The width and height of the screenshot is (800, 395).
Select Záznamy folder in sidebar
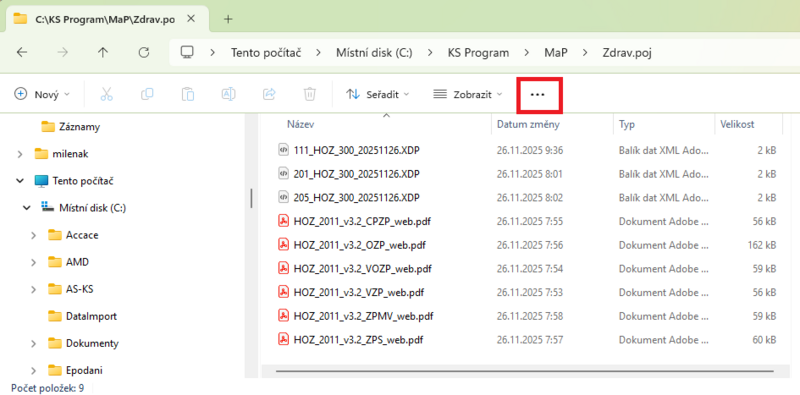tap(70, 127)
